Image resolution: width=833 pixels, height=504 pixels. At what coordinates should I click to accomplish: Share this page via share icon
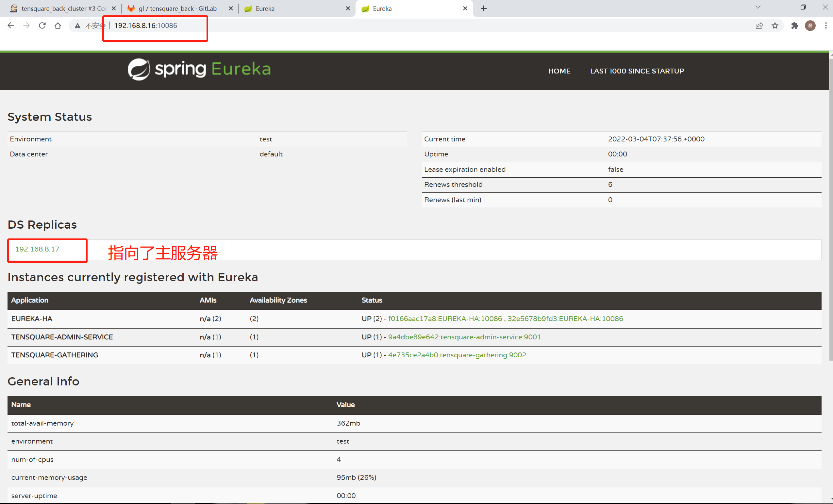759,26
